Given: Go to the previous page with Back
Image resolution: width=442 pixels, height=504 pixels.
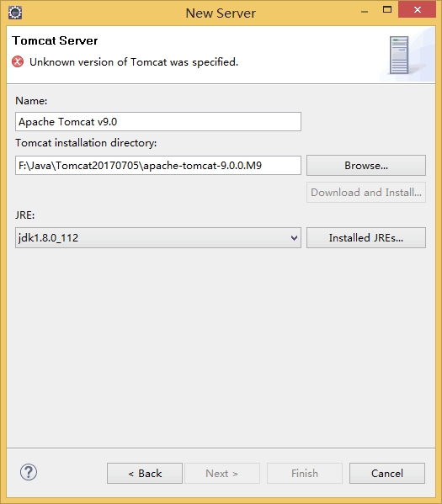Looking at the screenshot, I should 145,473.
